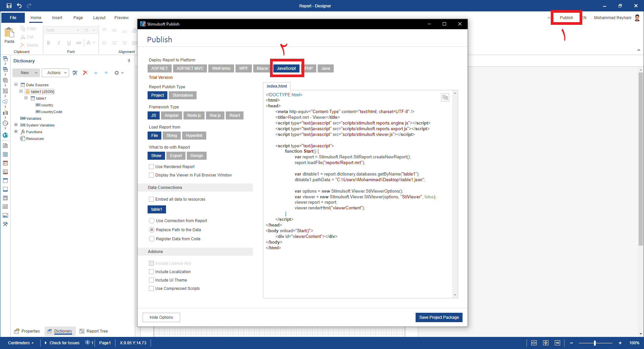The height and width of the screenshot is (349, 644).
Task: Click the fit page width icon in the status bar
Action: click(534, 343)
